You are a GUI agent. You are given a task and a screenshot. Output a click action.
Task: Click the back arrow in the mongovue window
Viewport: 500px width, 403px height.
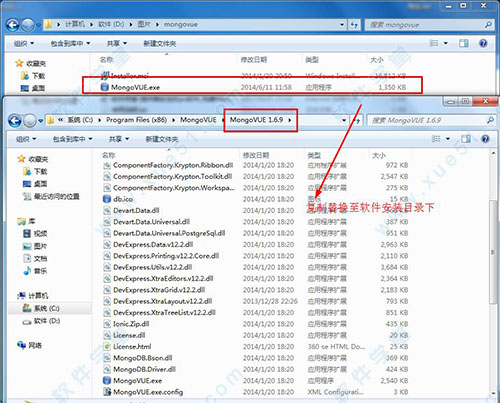pyautogui.click(x=13, y=25)
